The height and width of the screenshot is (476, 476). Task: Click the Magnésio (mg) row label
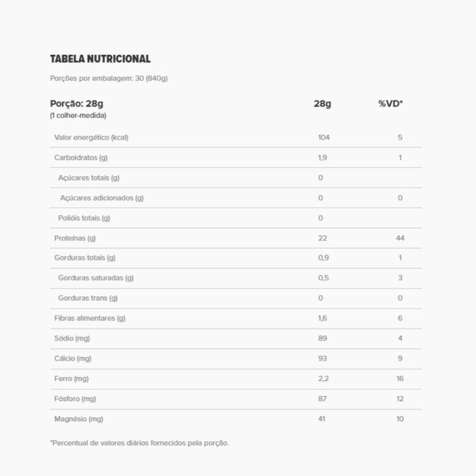point(79,419)
